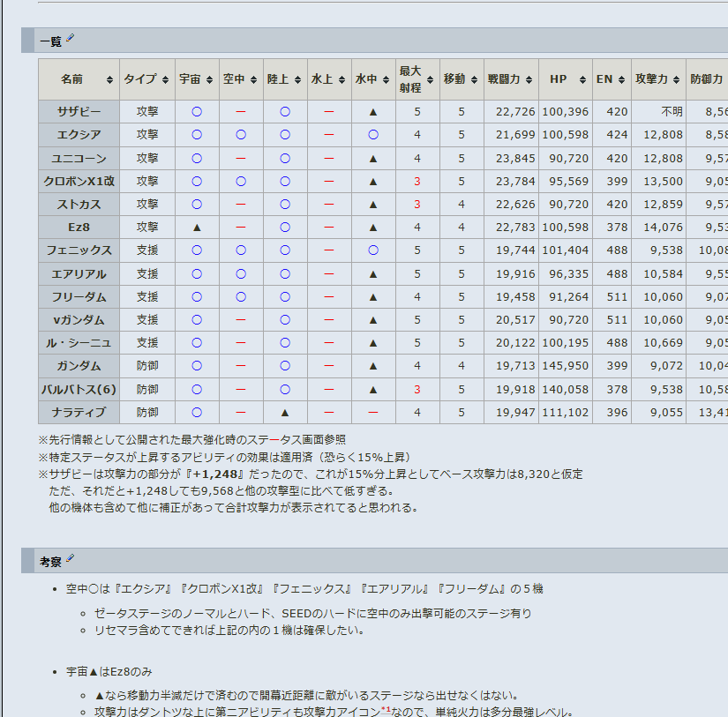The width and height of the screenshot is (728, 717).
Task: Sort table by 戦闘力 column
Action: tap(511, 79)
